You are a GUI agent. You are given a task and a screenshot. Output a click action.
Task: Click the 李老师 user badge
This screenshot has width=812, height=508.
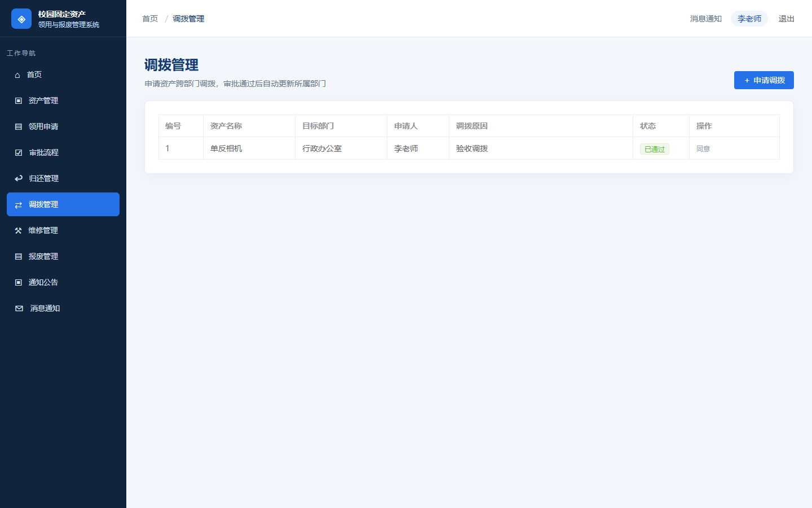point(749,19)
